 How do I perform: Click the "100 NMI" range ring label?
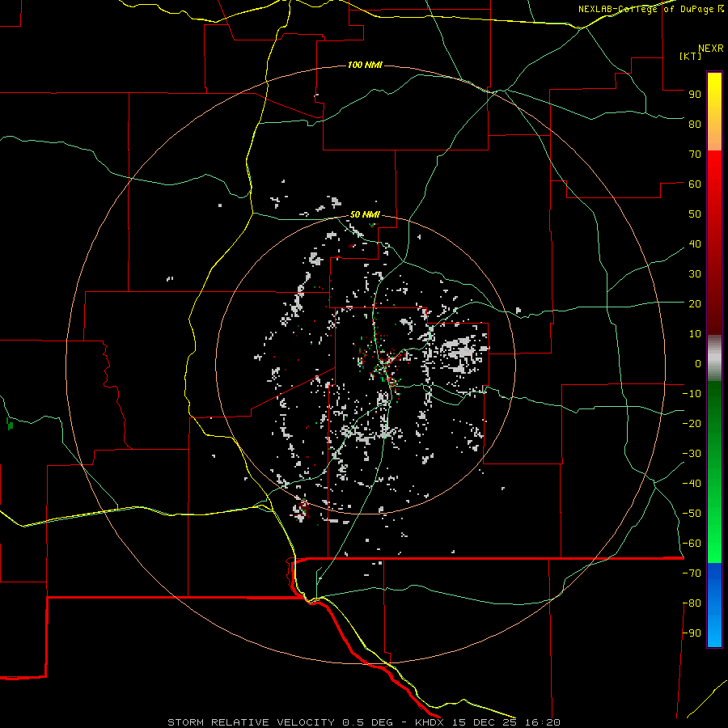(x=365, y=65)
